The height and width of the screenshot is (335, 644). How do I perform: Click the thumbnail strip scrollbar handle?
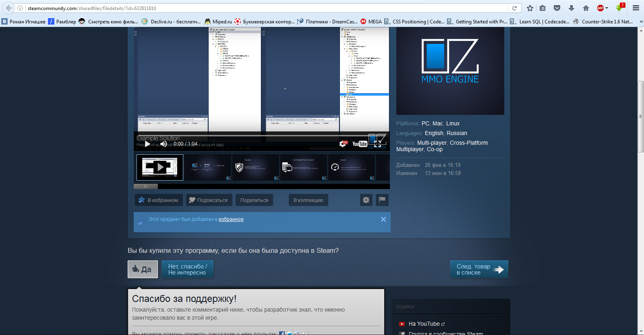tap(146, 186)
